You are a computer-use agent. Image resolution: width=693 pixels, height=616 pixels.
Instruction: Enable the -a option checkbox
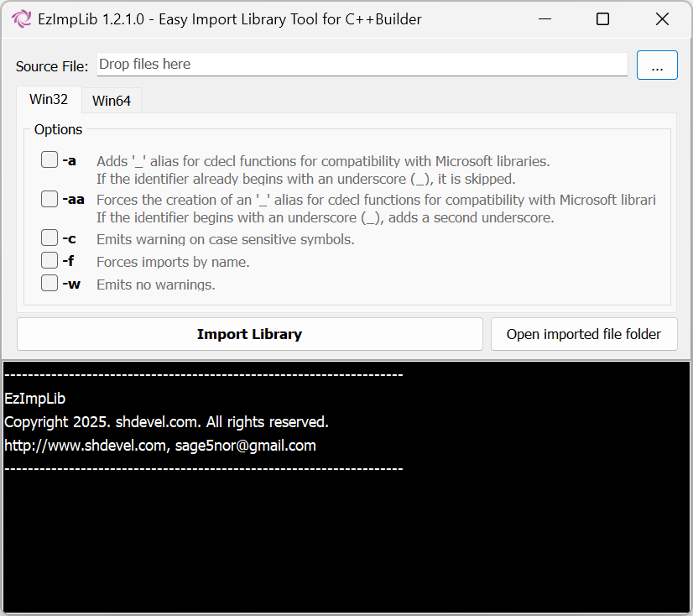49,159
